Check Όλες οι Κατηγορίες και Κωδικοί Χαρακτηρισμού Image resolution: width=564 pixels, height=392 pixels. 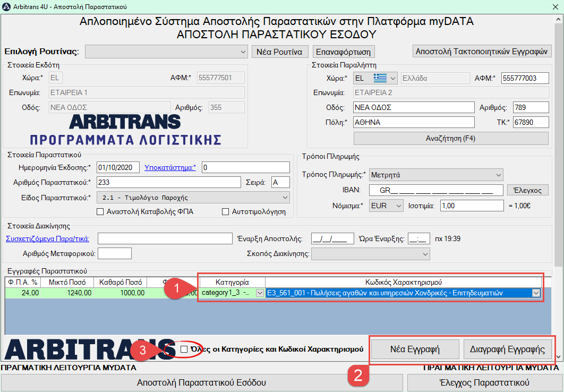click(x=184, y=349)
